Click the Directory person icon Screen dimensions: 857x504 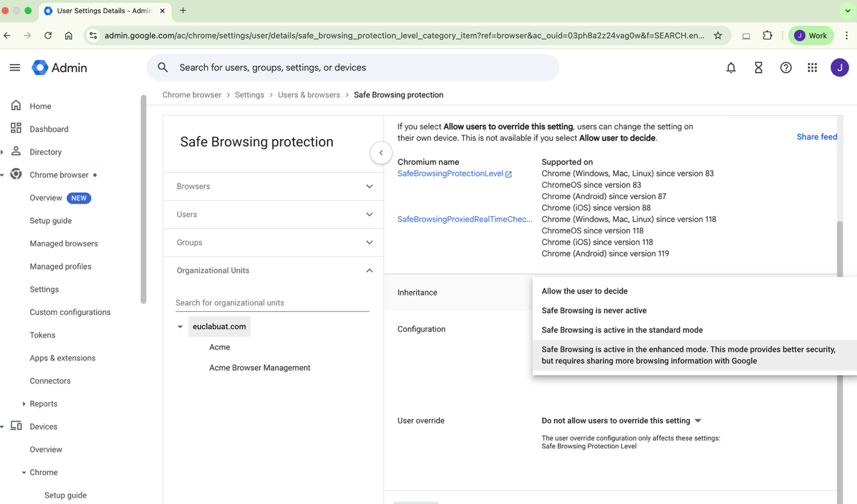coord(16,151)
